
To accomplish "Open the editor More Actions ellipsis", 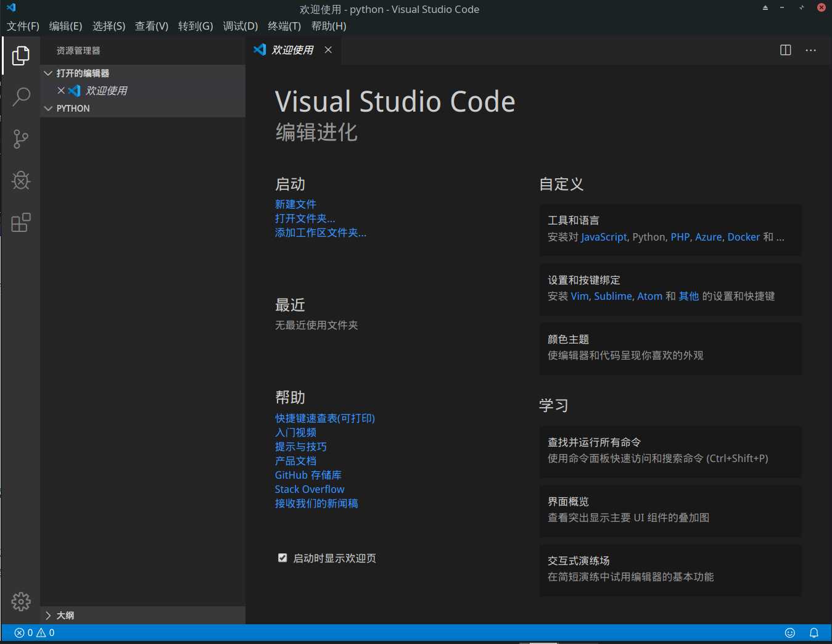I will pos(811,50).
